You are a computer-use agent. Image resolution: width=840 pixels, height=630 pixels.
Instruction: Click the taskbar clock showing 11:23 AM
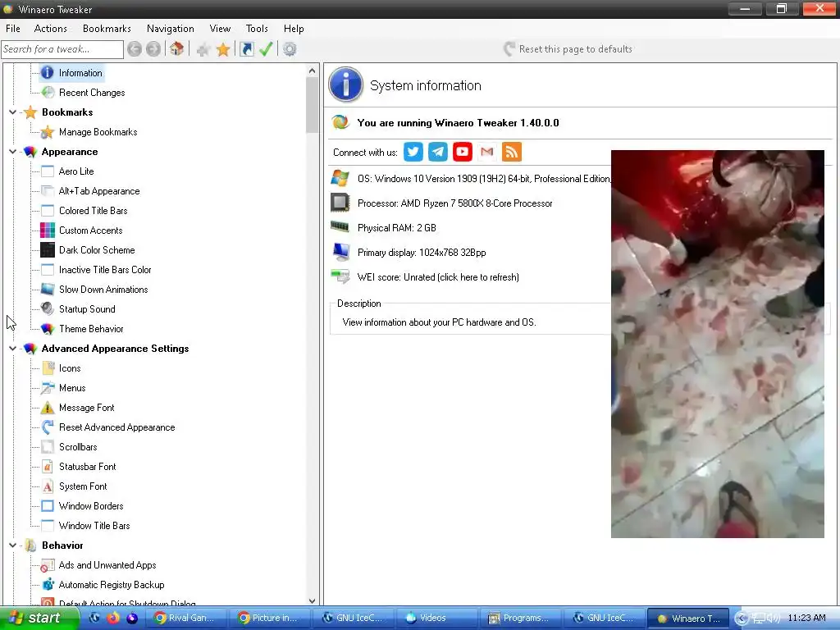(807, 619)
